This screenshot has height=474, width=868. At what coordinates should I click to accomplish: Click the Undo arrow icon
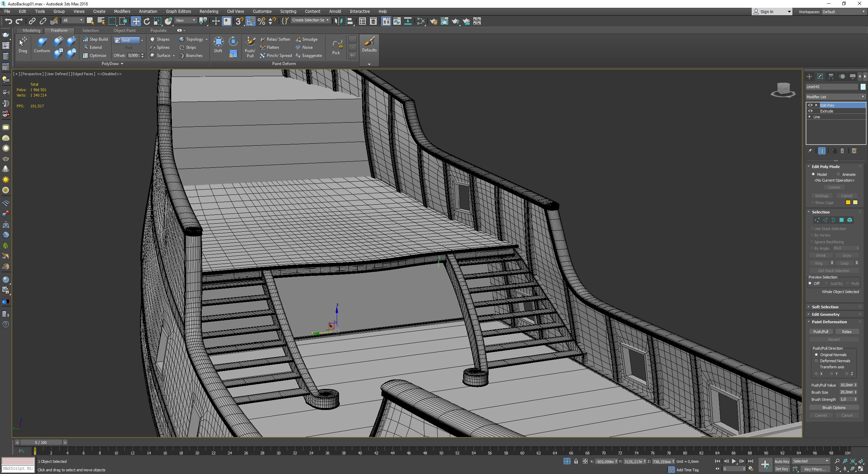[x=8, y=21]
